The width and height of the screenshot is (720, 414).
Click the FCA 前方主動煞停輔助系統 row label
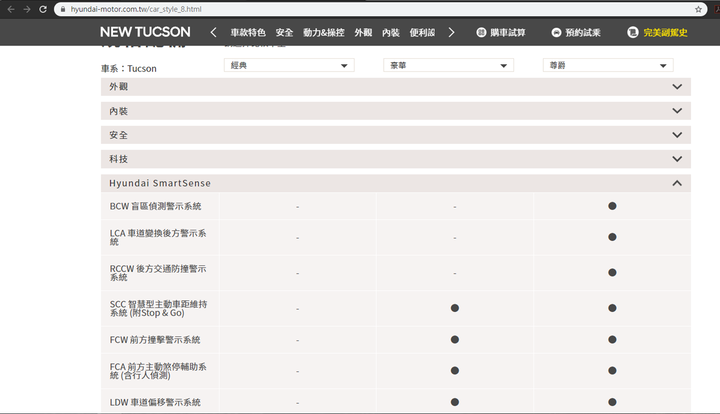point(158,371)
